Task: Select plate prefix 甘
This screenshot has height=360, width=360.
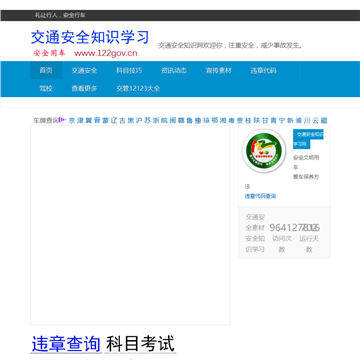Action: tap(265, 120)
